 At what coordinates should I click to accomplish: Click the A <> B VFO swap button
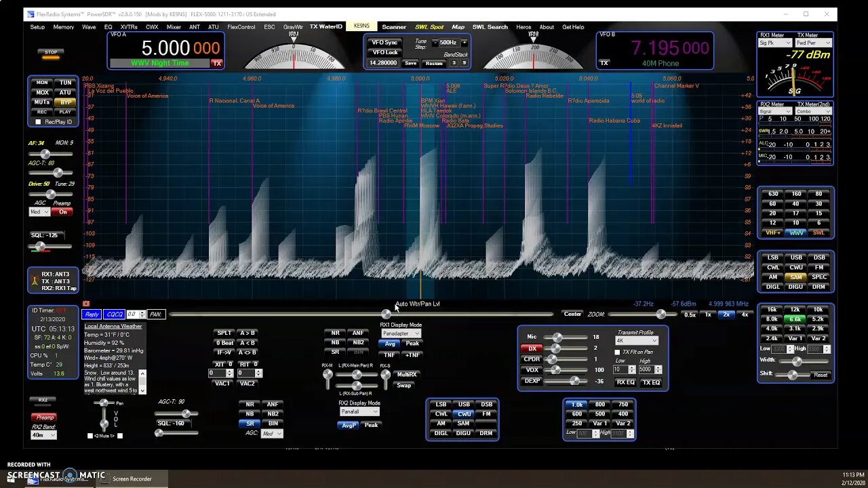(248, 352)
